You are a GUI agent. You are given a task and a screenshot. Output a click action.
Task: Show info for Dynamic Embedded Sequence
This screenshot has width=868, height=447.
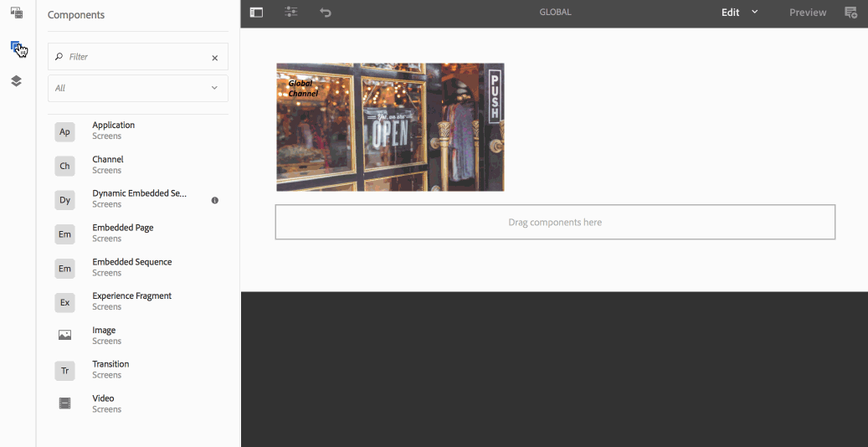click(215, 201)
